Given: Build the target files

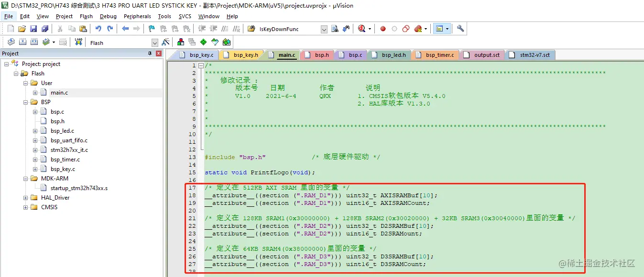Looking at the screenshot, I should tap(22, 43).
